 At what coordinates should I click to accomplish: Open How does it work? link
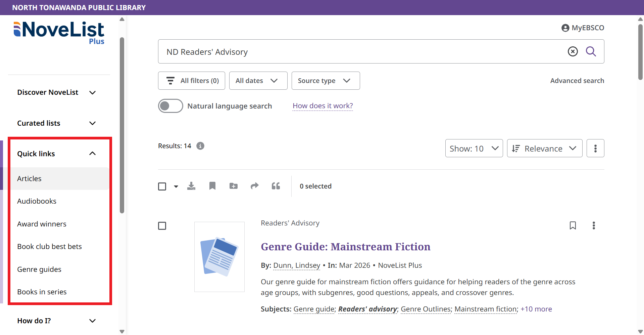(323, 106)
